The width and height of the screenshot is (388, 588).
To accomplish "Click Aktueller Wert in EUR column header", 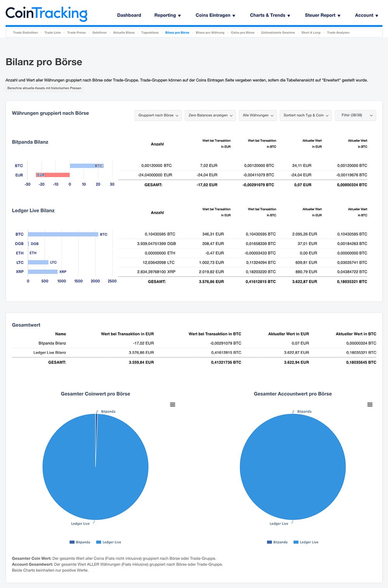I will (289, 334).
